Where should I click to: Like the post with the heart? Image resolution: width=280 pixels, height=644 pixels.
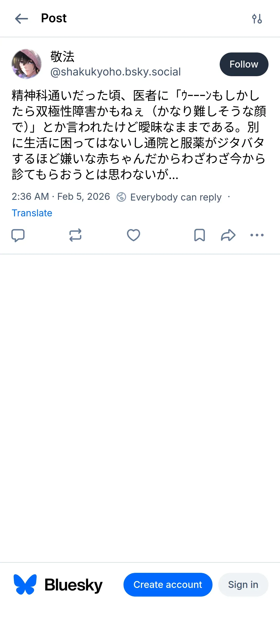(133, 235)
